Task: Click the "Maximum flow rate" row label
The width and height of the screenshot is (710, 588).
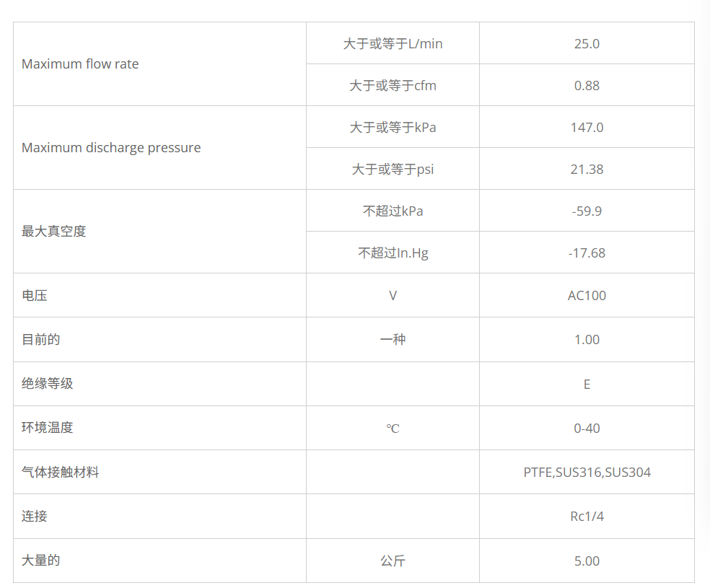Action: click(x=80, y=64)
